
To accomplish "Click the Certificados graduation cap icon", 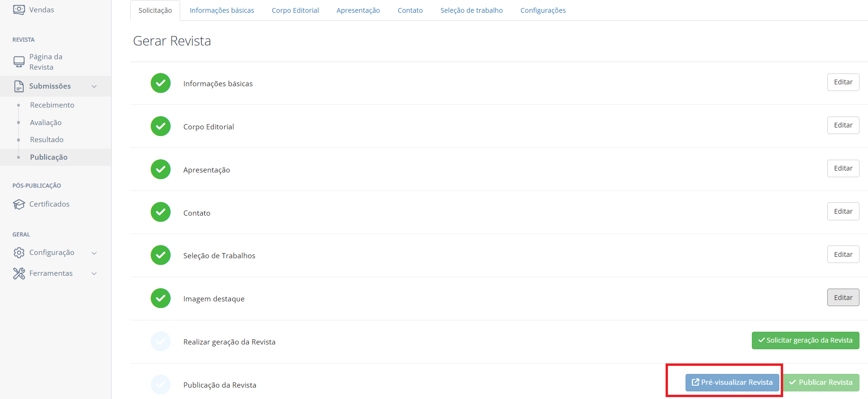I will click(x=19, y=204).
